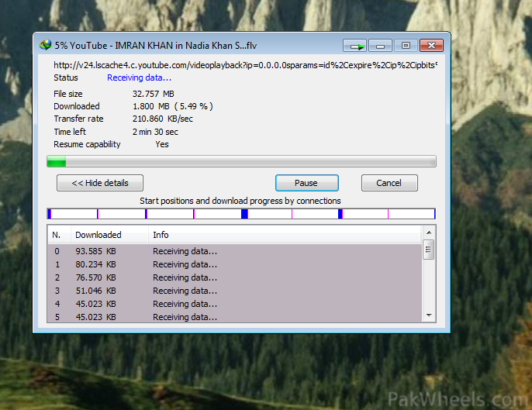Select connection 3 row with 51.046 KB
The width and height of the screenshot is (532, 410).
(234, 291)
